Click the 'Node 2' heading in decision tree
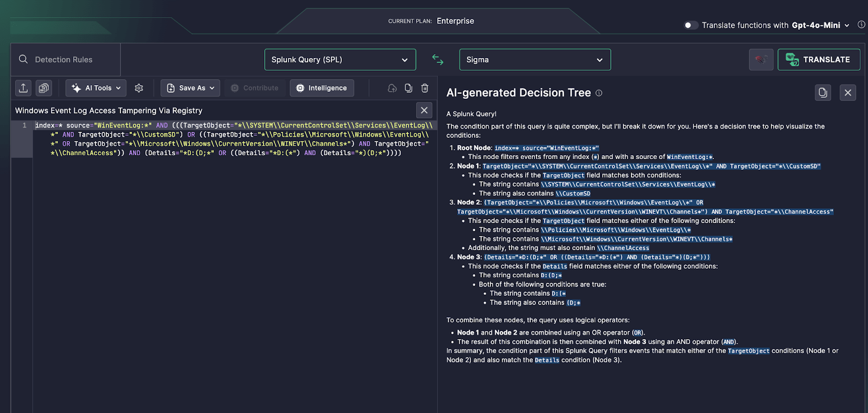This screenshot has height=413, width=868. click(469, 202)
